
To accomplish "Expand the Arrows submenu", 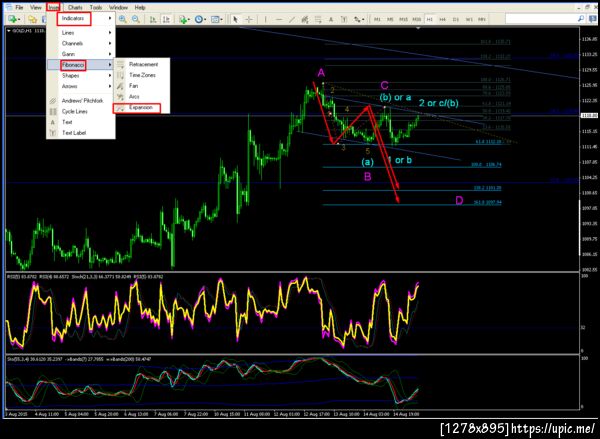I will click(x=80, y=86).
